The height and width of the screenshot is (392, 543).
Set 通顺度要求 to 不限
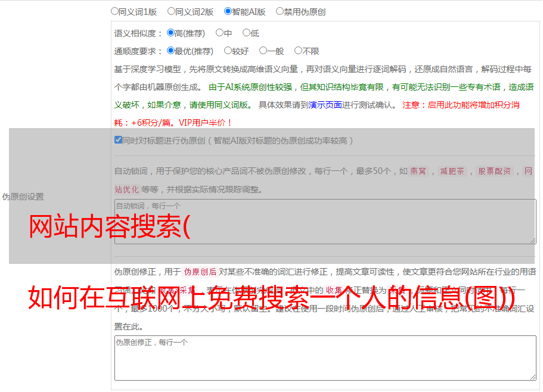tap(298, 51)
